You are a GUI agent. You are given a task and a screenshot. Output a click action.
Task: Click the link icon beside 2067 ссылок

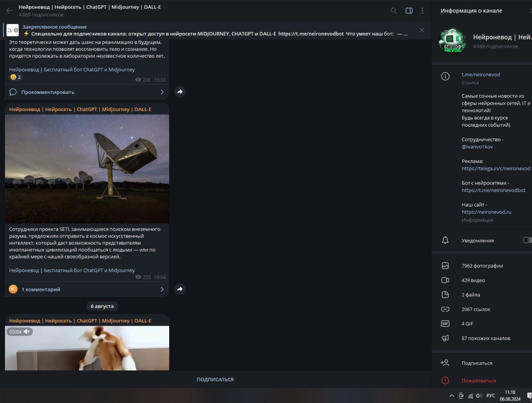(x=445, y=310)
